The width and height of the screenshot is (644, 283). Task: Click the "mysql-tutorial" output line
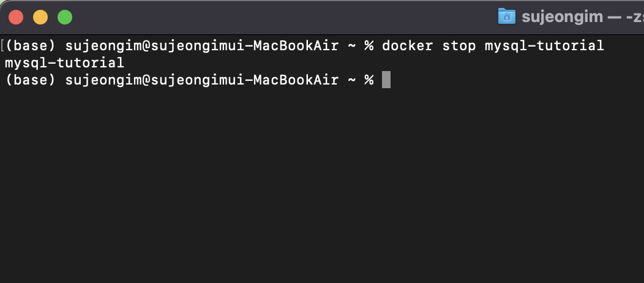[x=64, y=63]
